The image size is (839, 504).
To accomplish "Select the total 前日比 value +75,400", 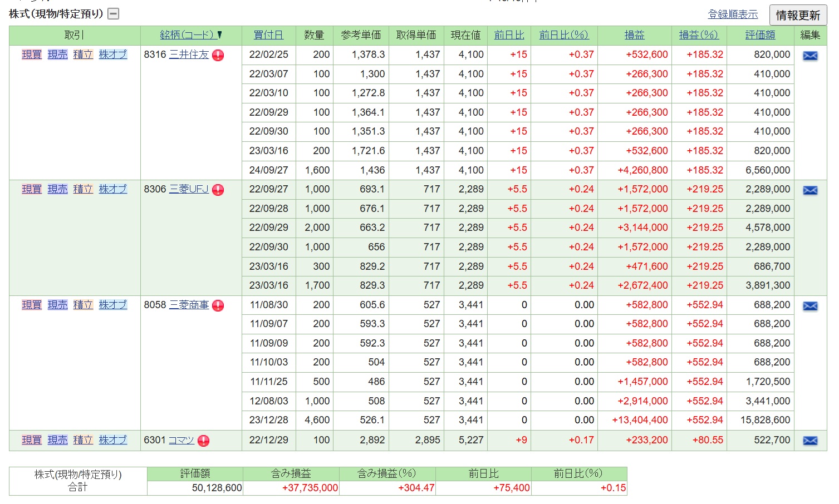I will click(483, 488).
